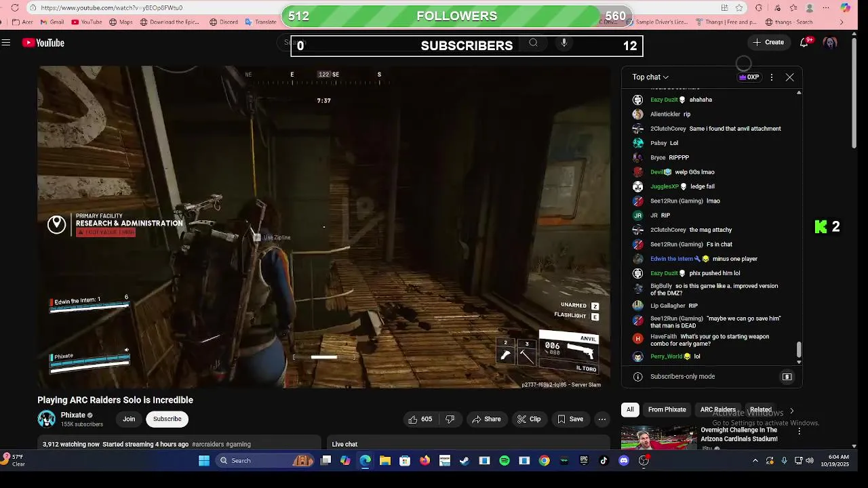Open Google Chrome from the taskbar
This screenshot has width=868, height=488.
coord(544,461)
